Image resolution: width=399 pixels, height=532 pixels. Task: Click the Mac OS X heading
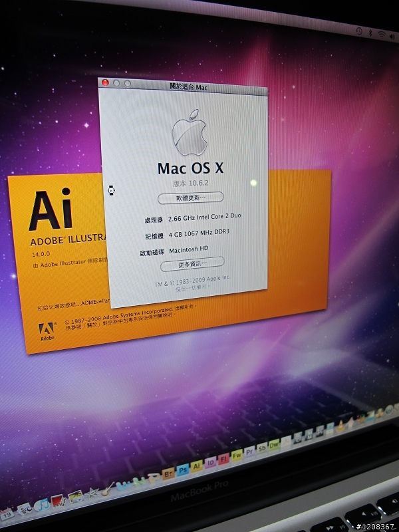click(x=191, y=168)
